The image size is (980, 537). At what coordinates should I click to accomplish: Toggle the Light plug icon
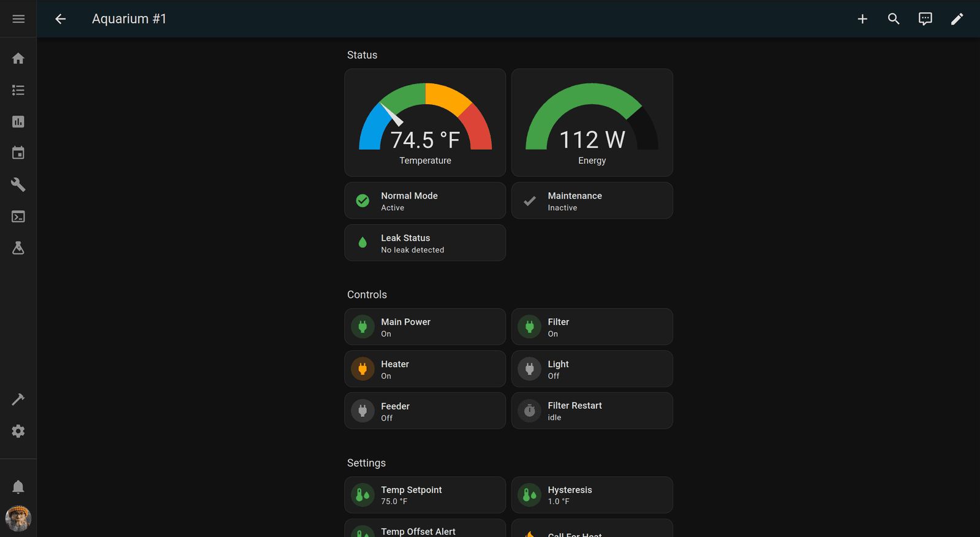tap(530, 369)
